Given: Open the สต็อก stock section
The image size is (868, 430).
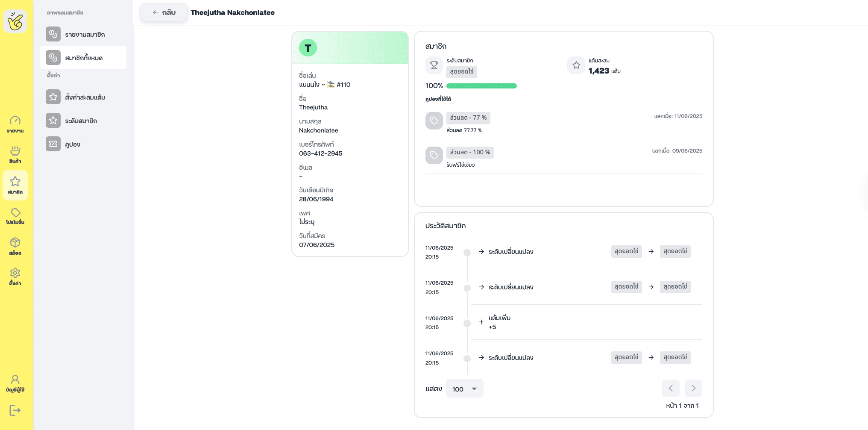Looking at the screenshot, I should pyautogui.click(x=15, y=247).
